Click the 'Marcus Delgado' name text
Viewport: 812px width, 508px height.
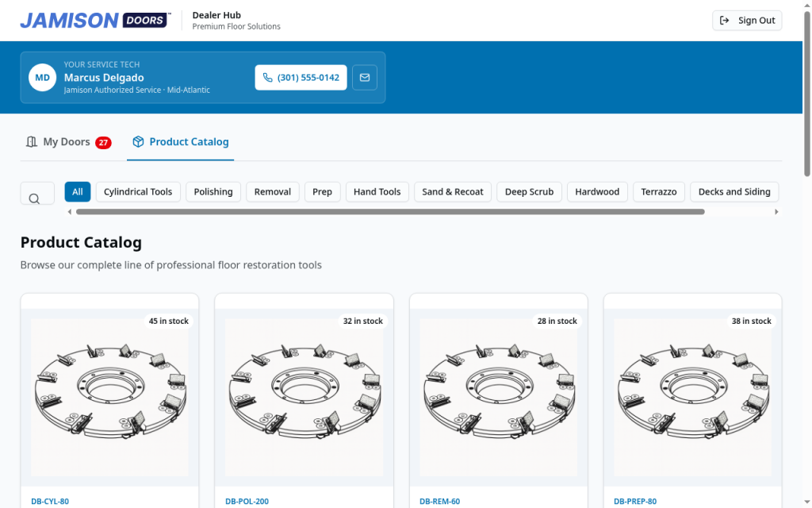104,77
